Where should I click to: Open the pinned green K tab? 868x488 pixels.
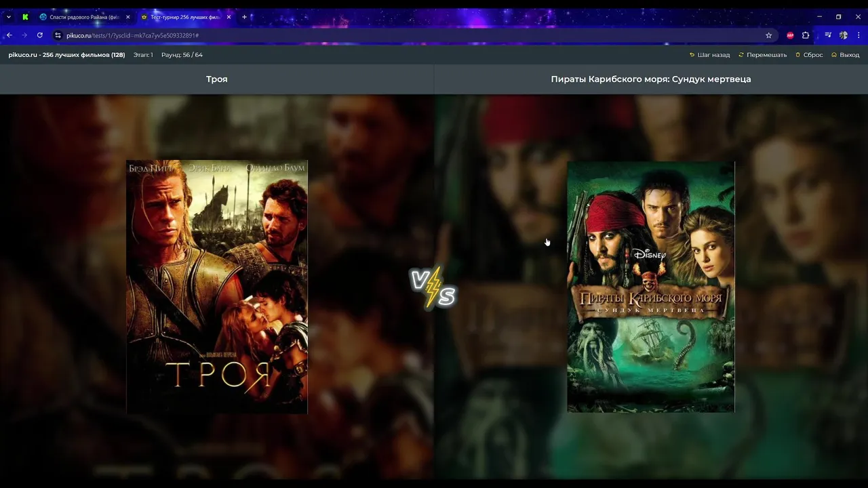[25, 17]
